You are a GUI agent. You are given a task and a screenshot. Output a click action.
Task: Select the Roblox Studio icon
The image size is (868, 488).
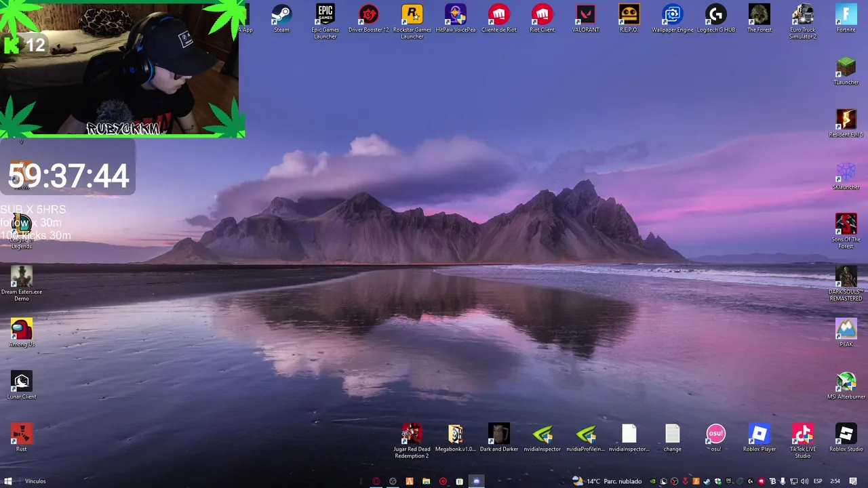(x=846, y=437)
